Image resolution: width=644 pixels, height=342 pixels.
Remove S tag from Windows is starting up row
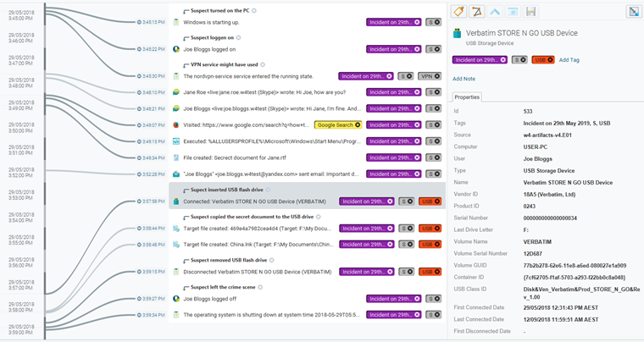(437, 22)
